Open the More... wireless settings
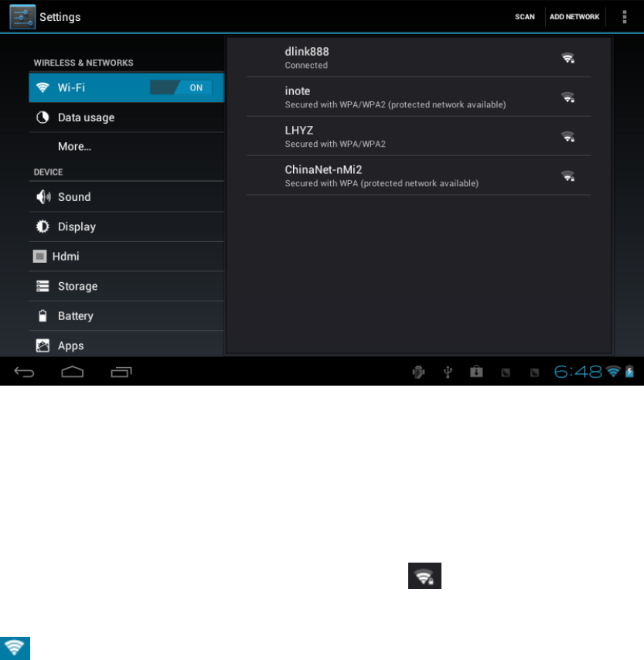 point(126,147)
